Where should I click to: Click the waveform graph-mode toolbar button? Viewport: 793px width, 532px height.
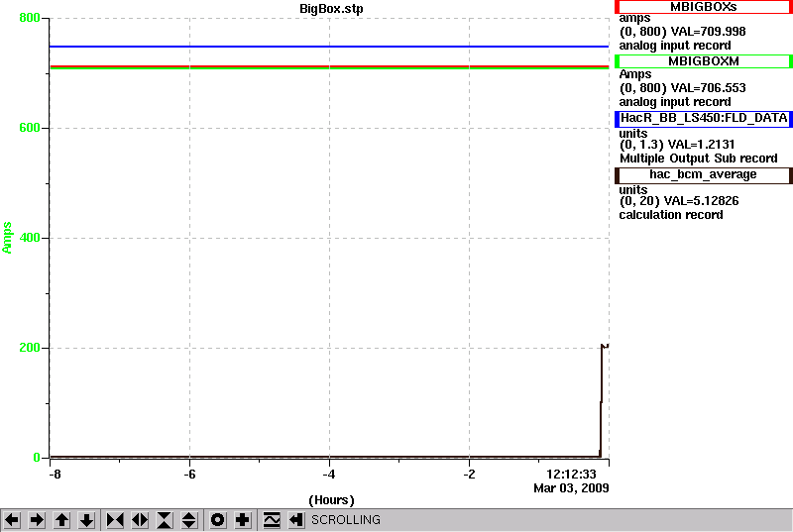click(272, 520)
